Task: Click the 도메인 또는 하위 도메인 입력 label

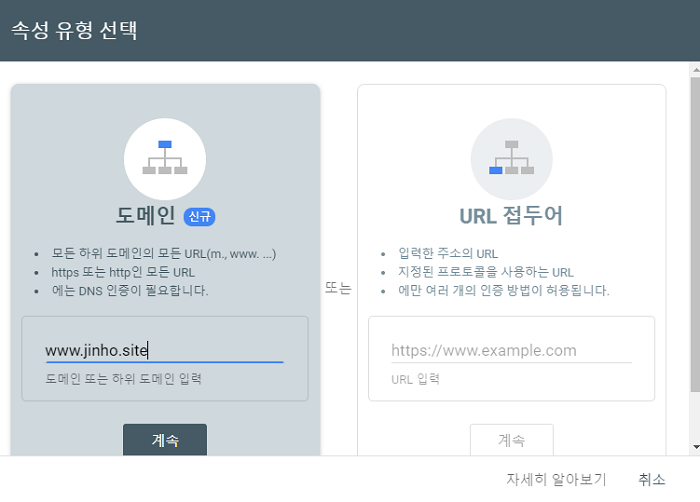Action: point(124,380)
